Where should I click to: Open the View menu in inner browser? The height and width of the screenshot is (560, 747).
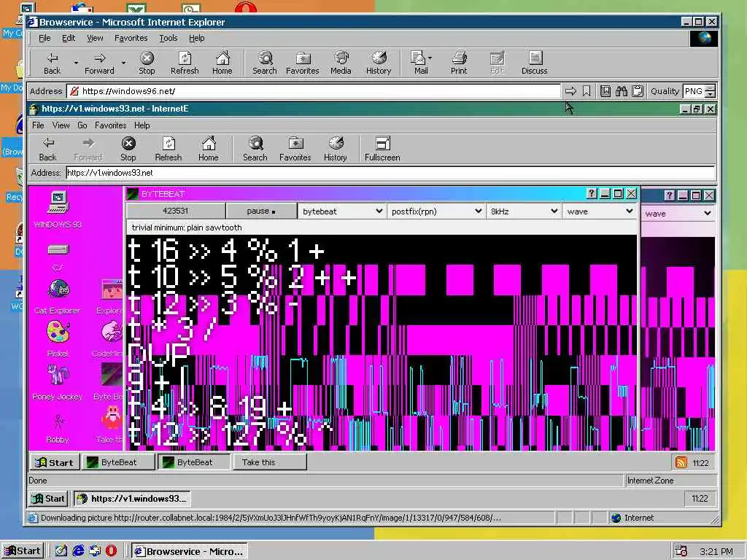pyautogui.click(x=61, y=125)
